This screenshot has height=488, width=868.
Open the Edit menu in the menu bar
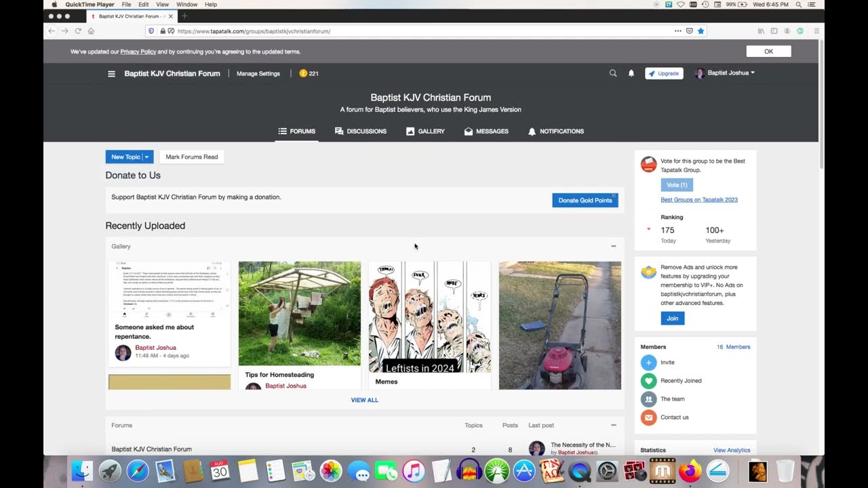pos(144,5)
